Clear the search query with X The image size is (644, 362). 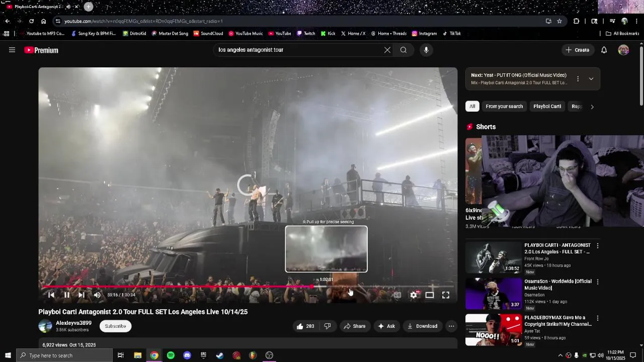click(x=387, y=50)
